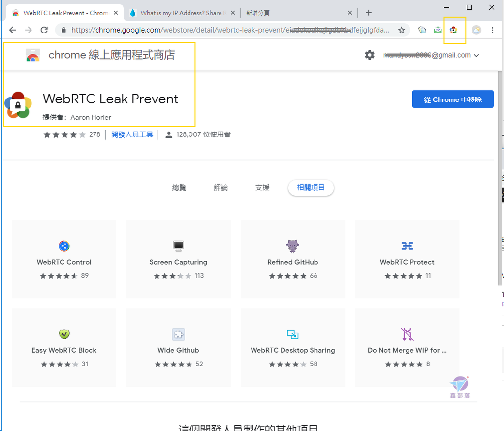The height and width of the screenshot is (431, 504).
Task: Click the WebRTC Control 89 rating stars
Action: coord(59,276)
